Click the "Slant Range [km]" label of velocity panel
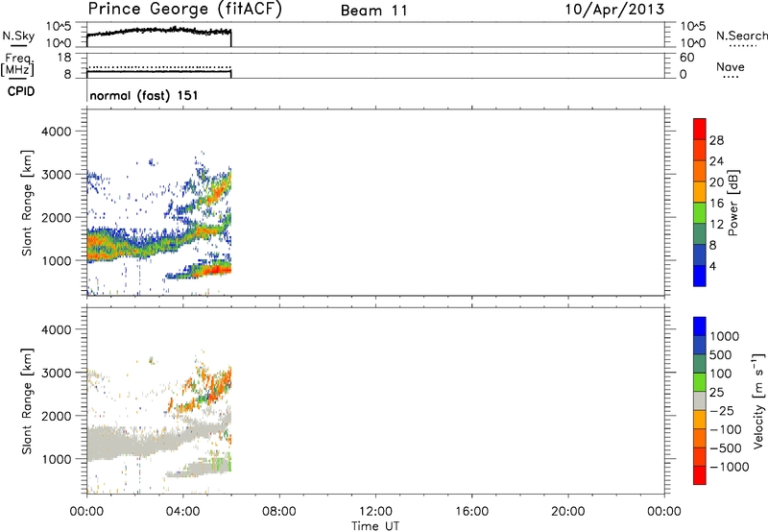The width and height of the screenshot is (768, 532). pyautogui.click(x=27, y=401)
